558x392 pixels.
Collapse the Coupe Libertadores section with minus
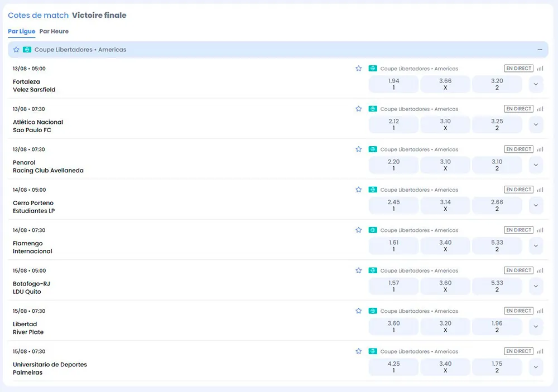540,50
